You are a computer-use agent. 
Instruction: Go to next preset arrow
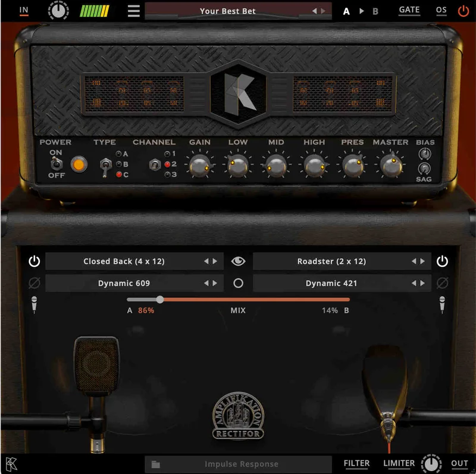pyautogui.click(x=323, y=11)
